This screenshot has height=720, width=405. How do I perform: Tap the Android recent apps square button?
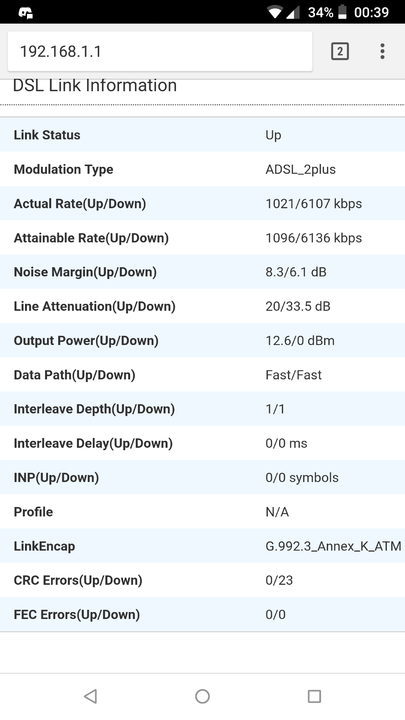pos(314,696)
